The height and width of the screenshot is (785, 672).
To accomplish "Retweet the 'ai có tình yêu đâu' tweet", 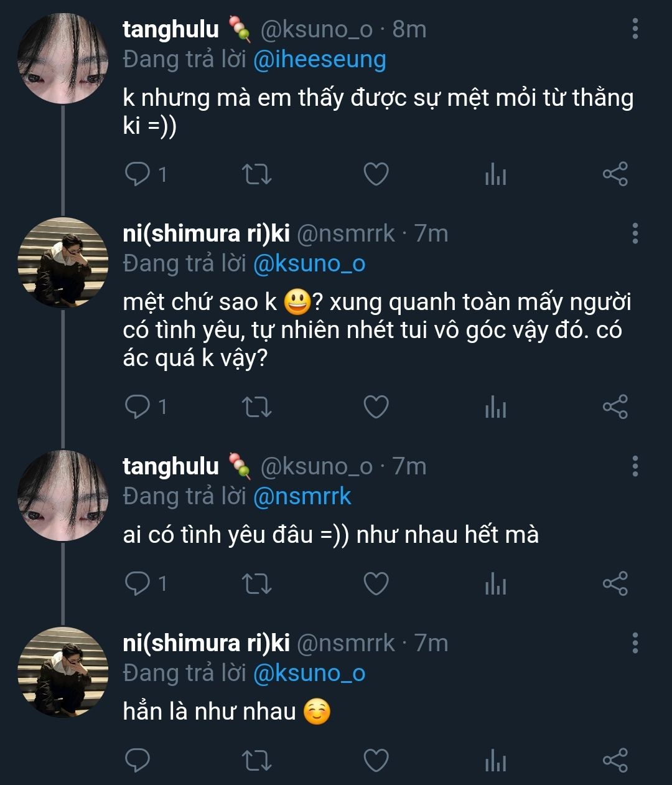I will tap(256, 584).
